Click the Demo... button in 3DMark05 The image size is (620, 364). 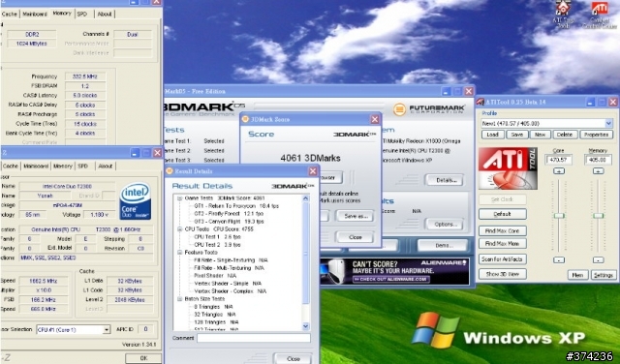coord(442,246)
